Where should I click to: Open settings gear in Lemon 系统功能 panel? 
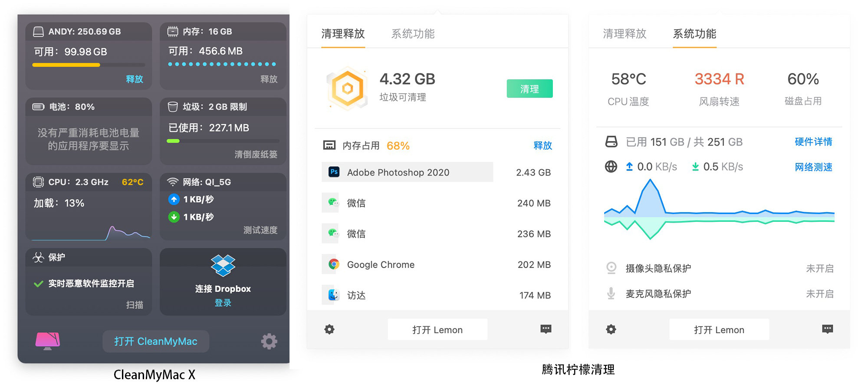(611, 329)
